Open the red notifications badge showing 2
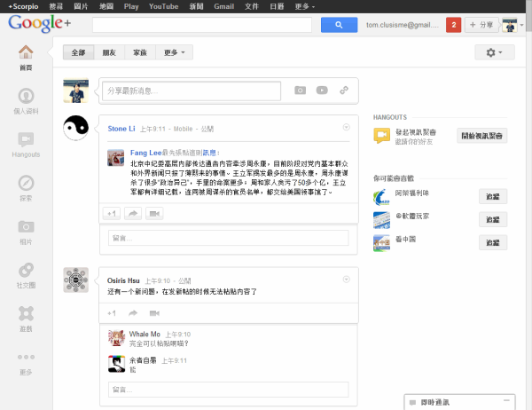The width and height of the screenshot is (532, 410). tap(454, 25)
